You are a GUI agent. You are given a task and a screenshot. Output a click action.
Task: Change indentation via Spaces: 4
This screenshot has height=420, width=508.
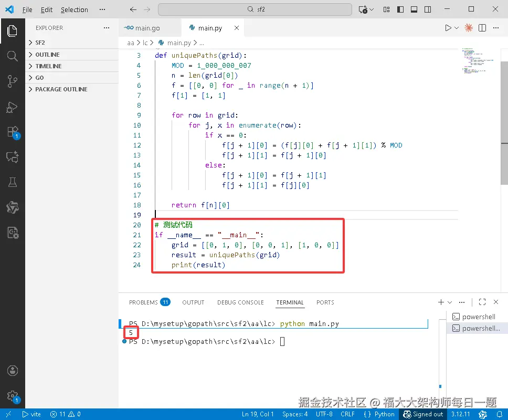pyautogui.click(x=295, y=414)
